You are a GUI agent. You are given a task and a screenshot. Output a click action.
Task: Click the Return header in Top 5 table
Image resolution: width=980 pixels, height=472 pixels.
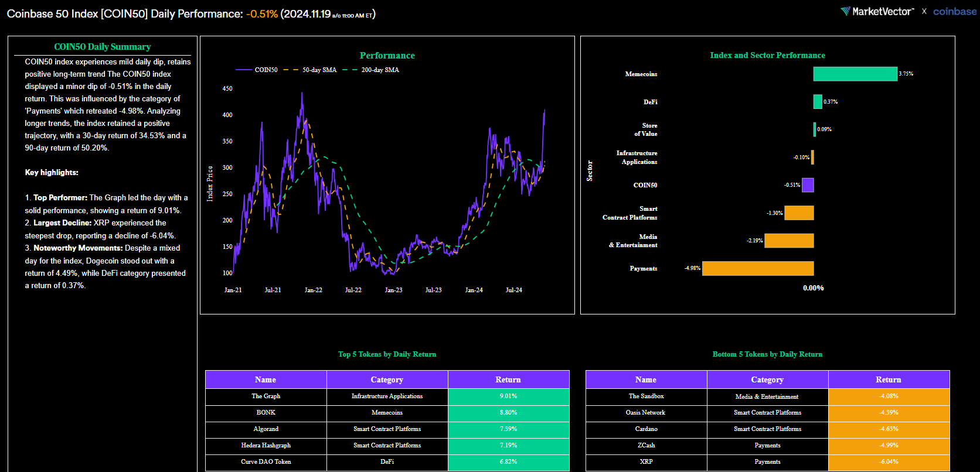click(x=508, y=379)
